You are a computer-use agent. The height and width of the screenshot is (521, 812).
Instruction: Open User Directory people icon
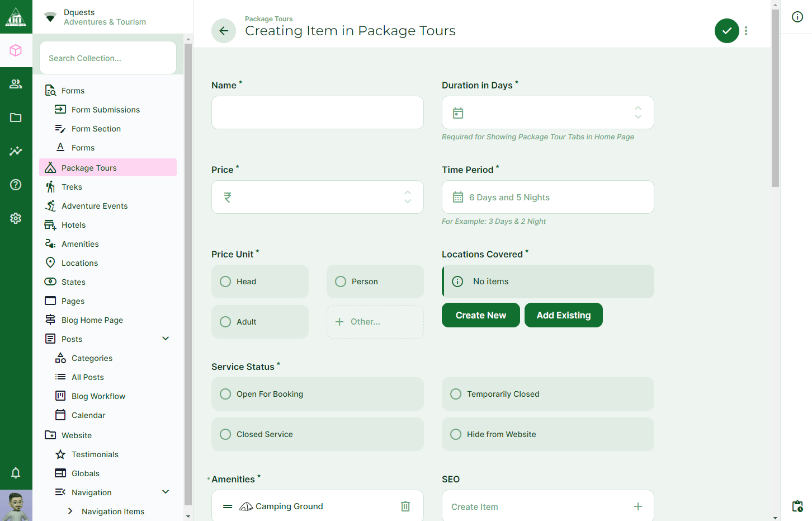[16, 84]
